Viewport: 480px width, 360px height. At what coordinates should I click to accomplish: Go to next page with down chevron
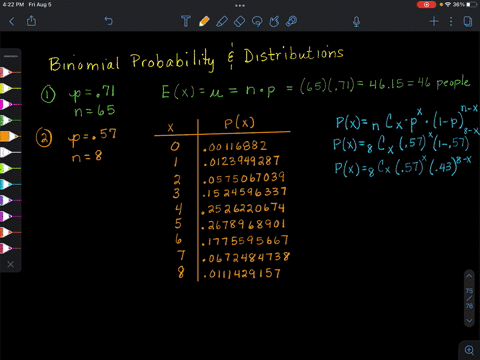(469, 321)
